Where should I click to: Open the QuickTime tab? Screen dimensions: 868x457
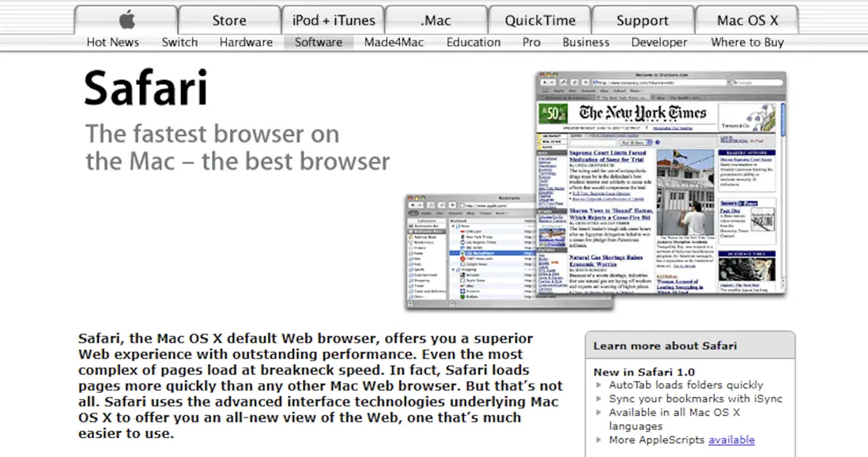coord(539,20)
